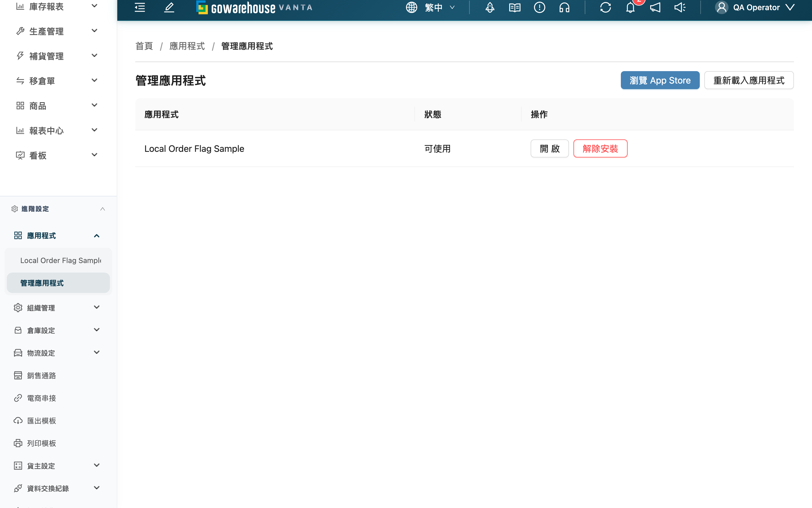Click the 應用程式 apps grid icon
The height and width of the screenshot is (508, 812).
coord(18,236)
